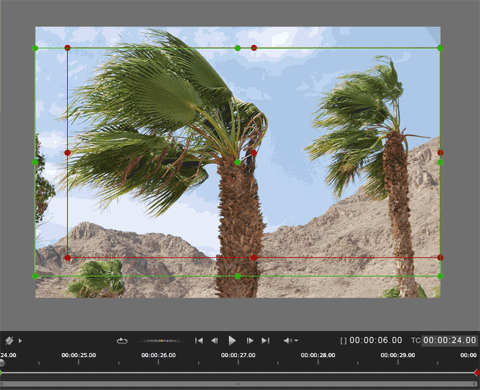
Task: Select the red top-left corner handle
Action: click(x=67, y=48)
